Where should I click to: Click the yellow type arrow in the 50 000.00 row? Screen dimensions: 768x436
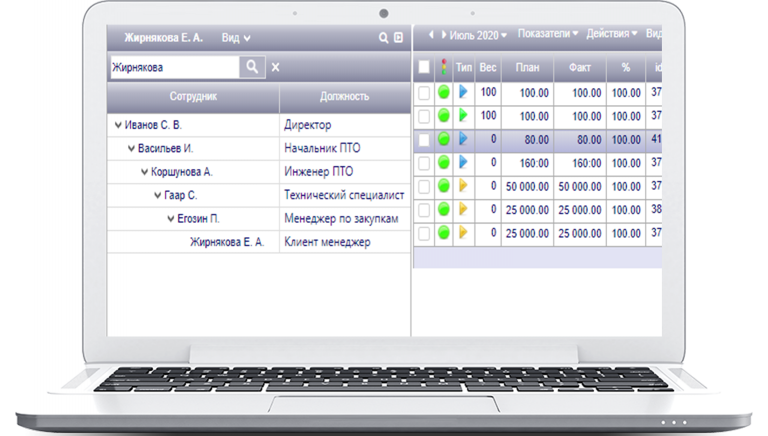[x=463, y=186]
